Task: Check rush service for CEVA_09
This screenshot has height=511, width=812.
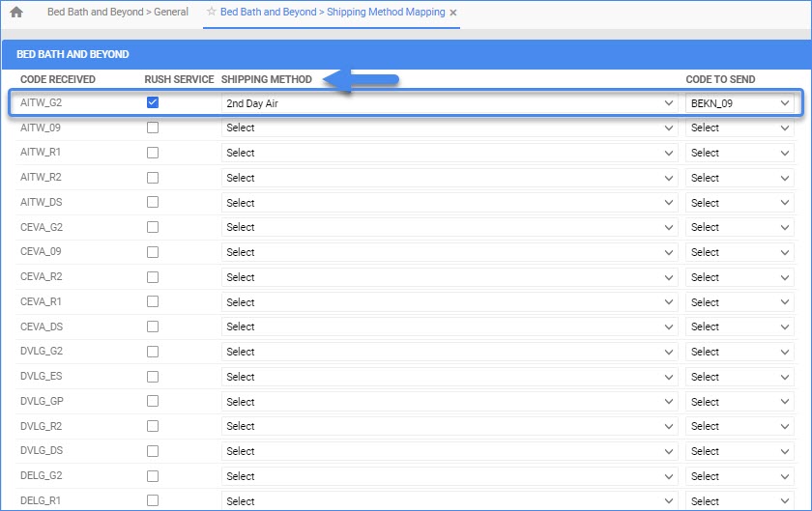Action: [153, 251]
